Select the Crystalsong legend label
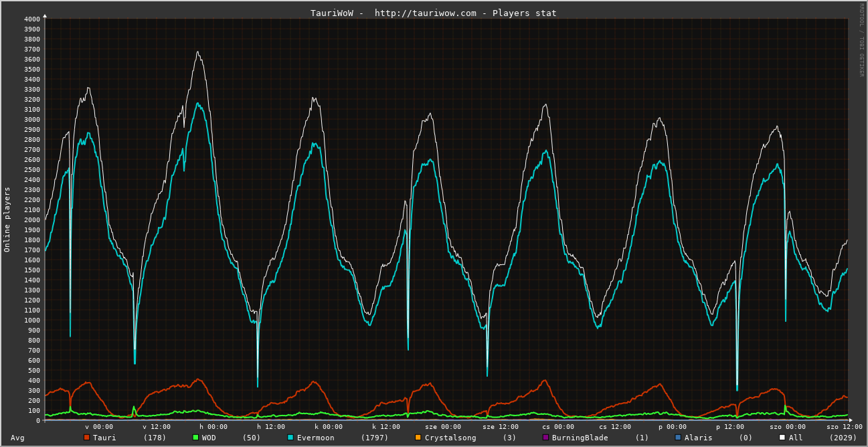Screen dimensions: 868x447 pyautogui.click(x=450, y=438)
